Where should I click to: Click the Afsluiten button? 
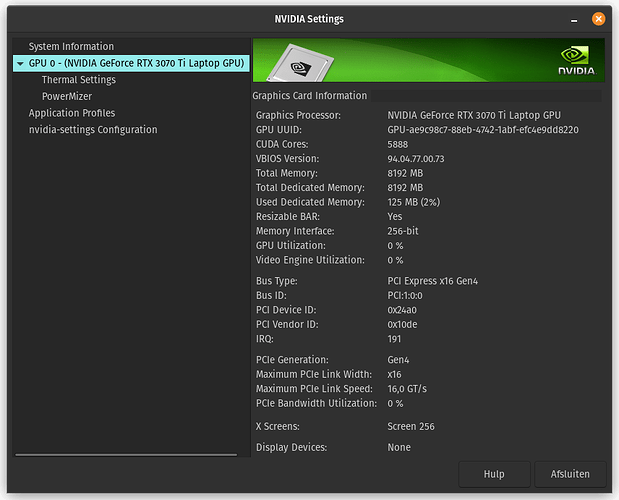[x=570, y=474]
